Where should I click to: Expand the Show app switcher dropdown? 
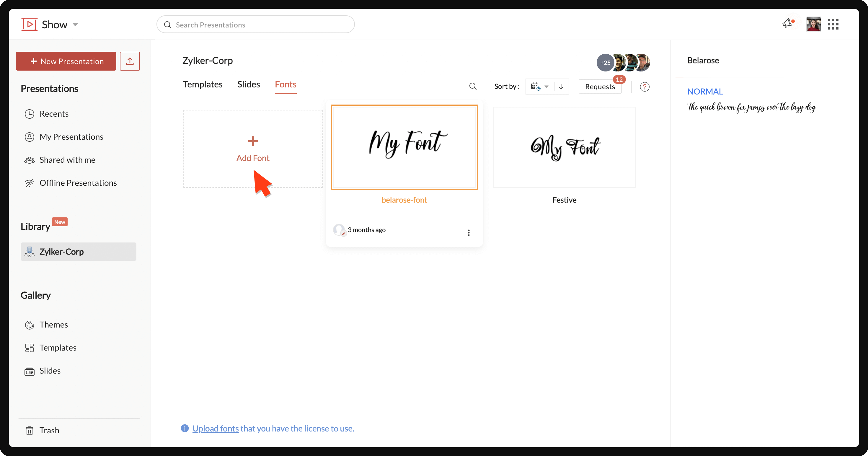76,25
